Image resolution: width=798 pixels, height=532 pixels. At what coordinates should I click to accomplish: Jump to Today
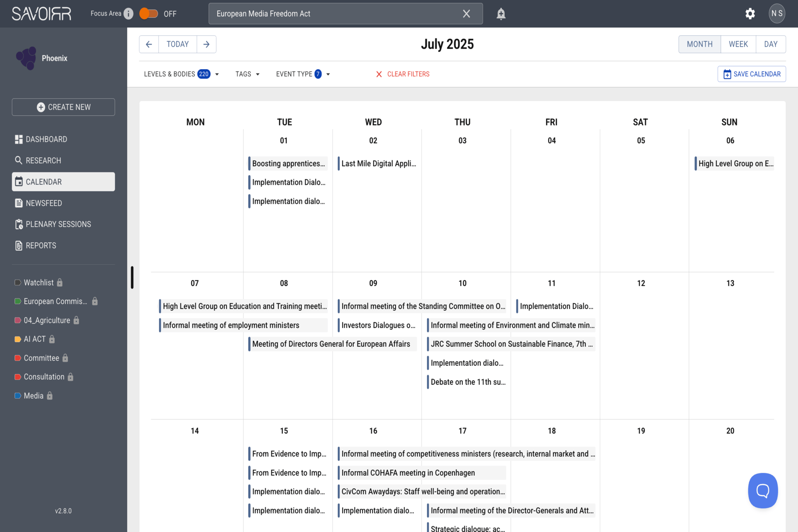tap(178, 44)
